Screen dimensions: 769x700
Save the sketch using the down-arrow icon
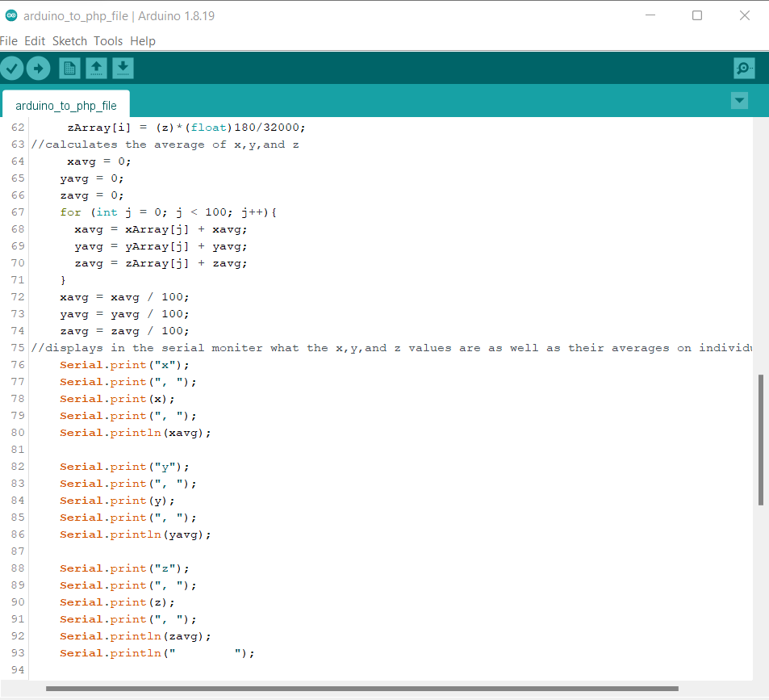pos(123,69)
